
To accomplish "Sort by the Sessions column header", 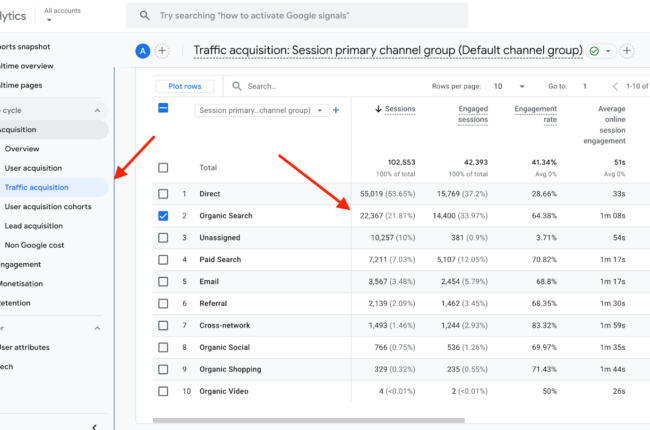I will point(400,109).
